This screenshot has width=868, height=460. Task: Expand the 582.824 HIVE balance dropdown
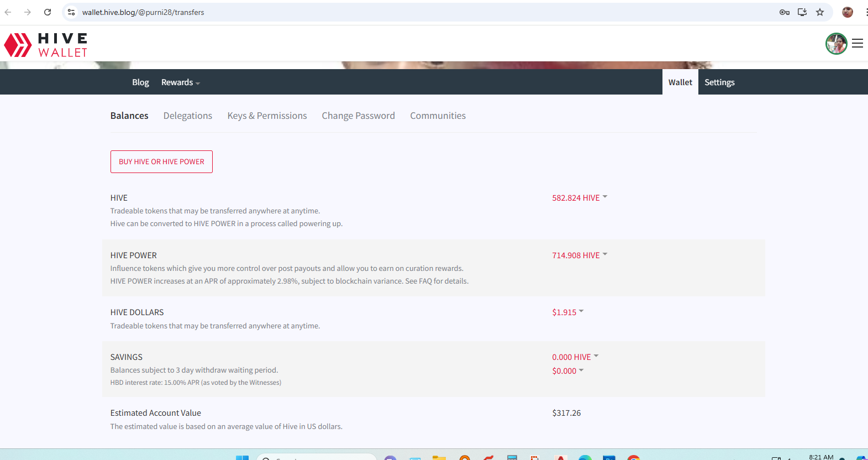coord(580,198)
